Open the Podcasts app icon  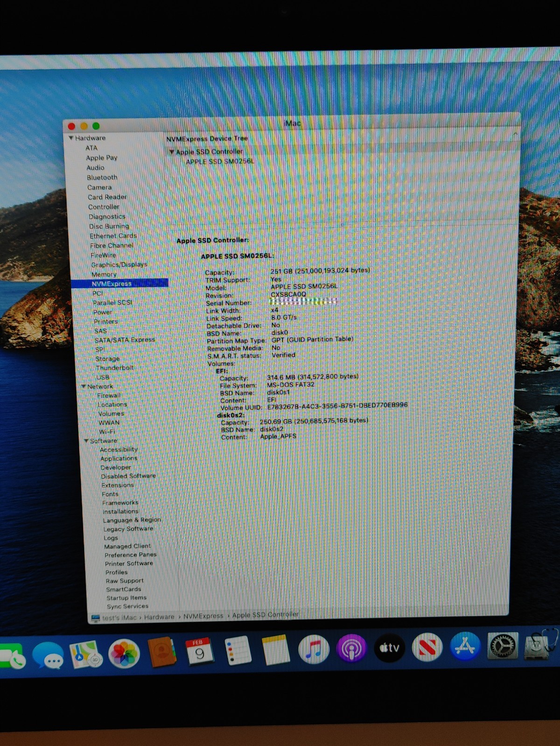(x=351, y=648)
